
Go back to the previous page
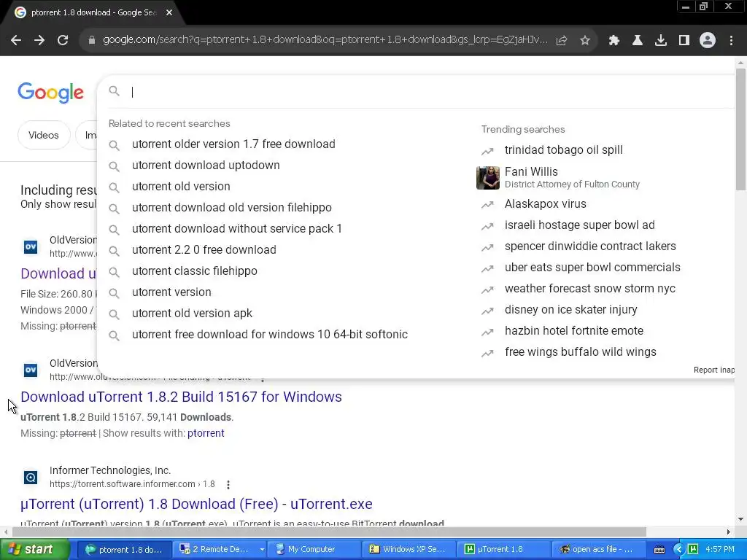click(16, 41)
